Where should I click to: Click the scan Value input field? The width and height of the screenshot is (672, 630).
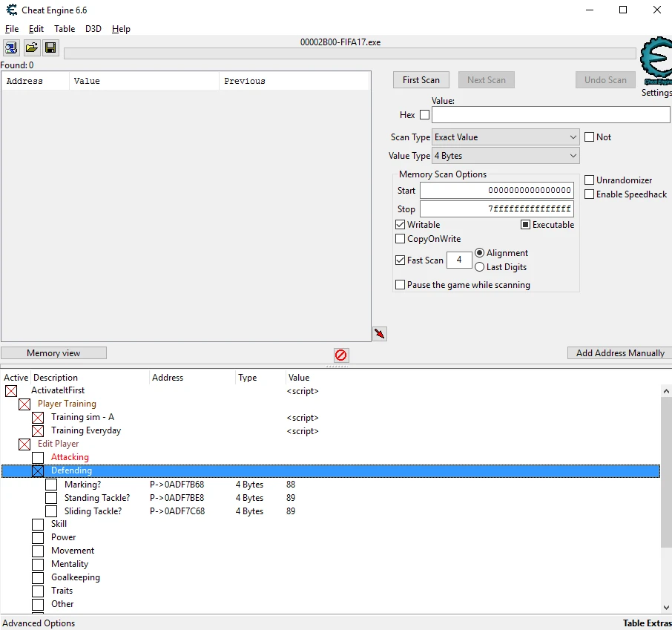550,115
